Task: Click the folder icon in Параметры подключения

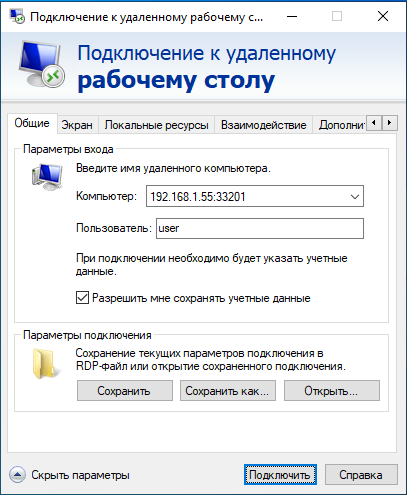Action: coord(45,364)
